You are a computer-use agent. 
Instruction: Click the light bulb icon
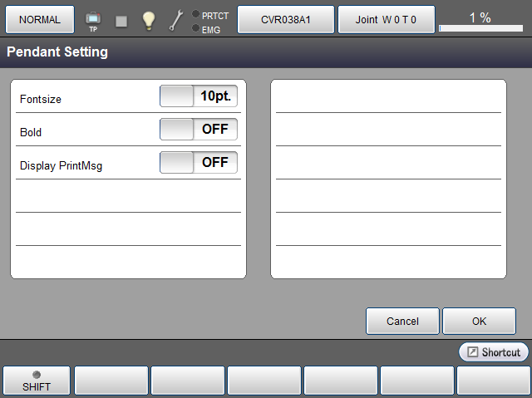click(x=148, y=20)
